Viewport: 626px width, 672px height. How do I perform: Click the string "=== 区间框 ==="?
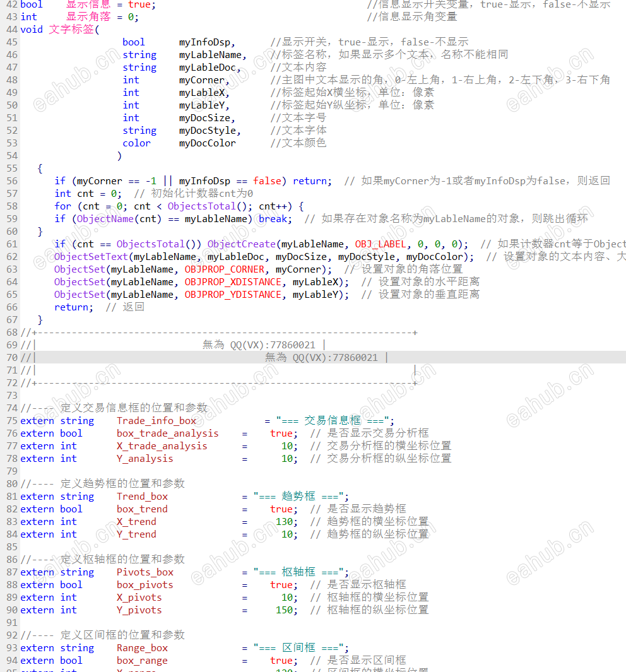click(298, 648)
